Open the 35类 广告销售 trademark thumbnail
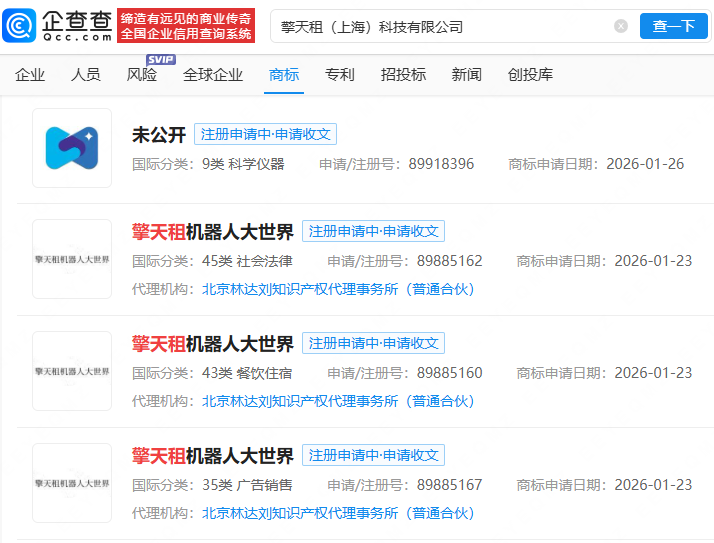 (72, 483)
